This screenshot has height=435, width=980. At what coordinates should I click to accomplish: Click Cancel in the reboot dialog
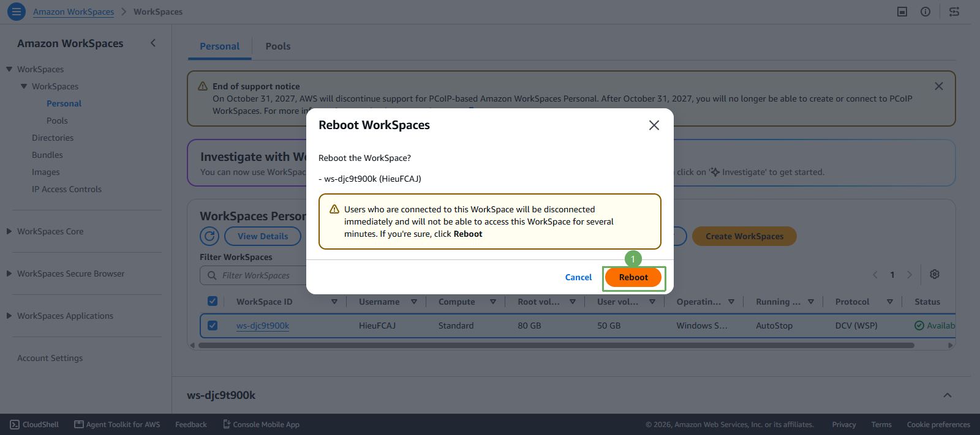578,277
